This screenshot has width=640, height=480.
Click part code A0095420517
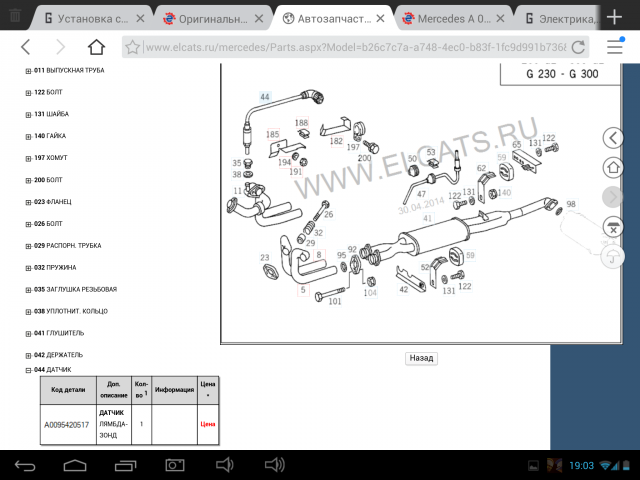pyautogui.click(x=67, y=425)
